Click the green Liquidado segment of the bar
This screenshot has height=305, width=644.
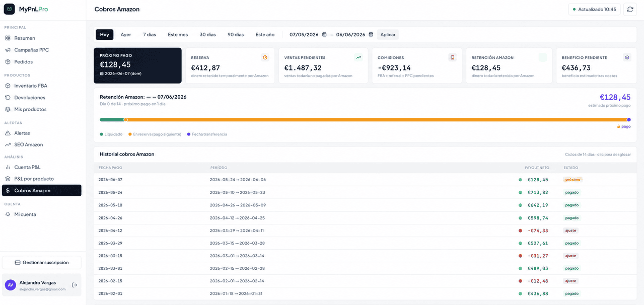[112, 120]
